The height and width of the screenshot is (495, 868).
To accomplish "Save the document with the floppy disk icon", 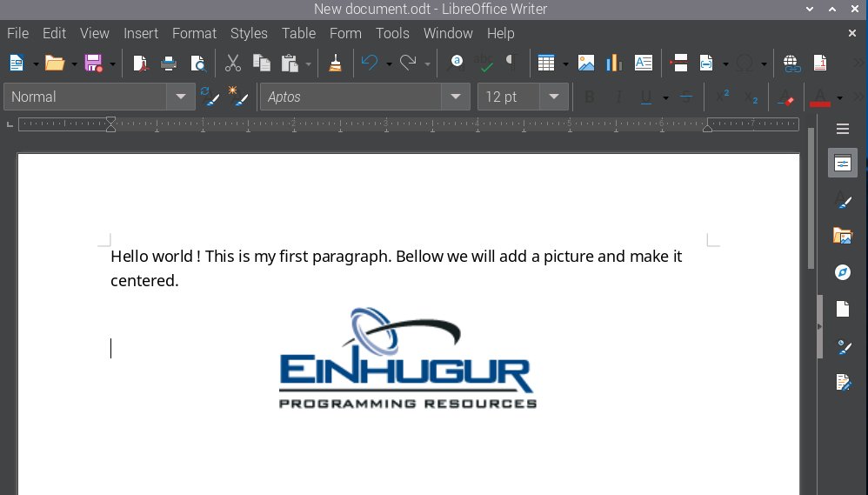I will [x=93, y=64].
